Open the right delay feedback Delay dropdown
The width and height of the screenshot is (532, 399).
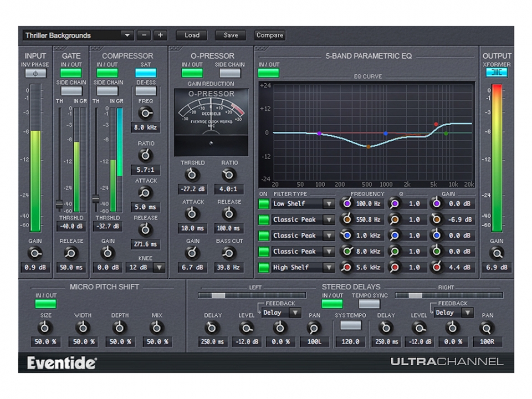coord(467,313)
